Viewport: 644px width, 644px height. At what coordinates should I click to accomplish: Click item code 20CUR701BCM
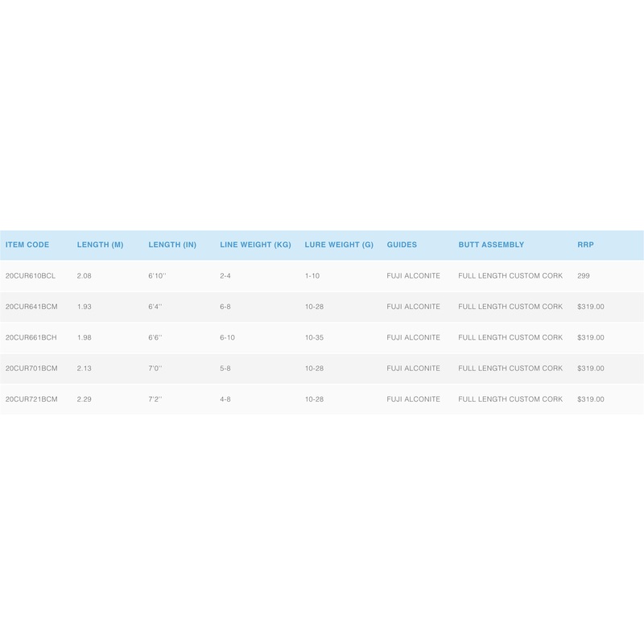(31, 368)
